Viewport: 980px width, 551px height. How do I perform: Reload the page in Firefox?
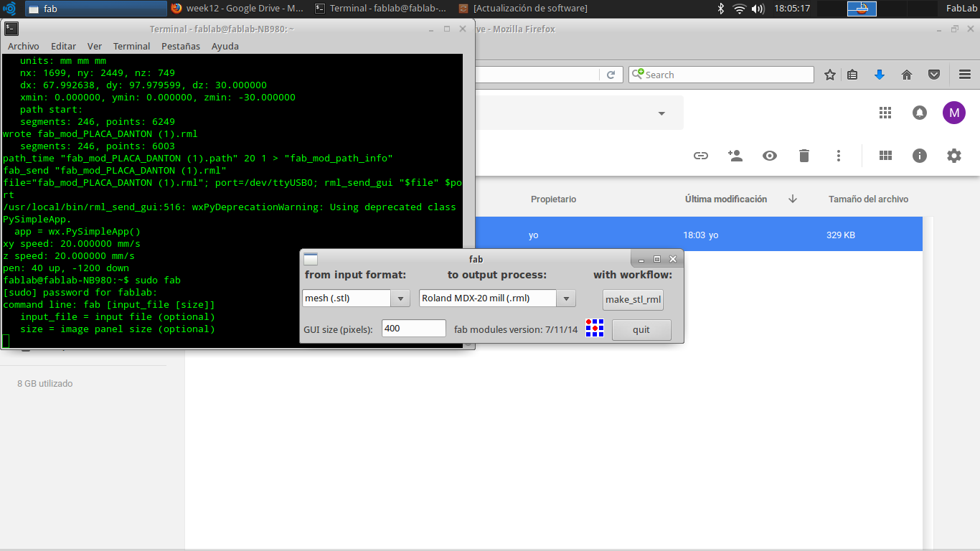tap(611, 75)
